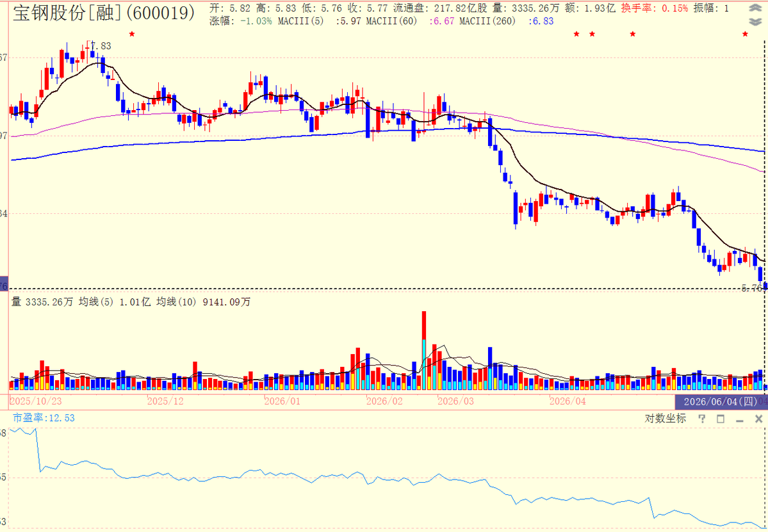Click the 2026/04 marker on time axis
This screenshot has height=532, width=768.
[568, 402]
